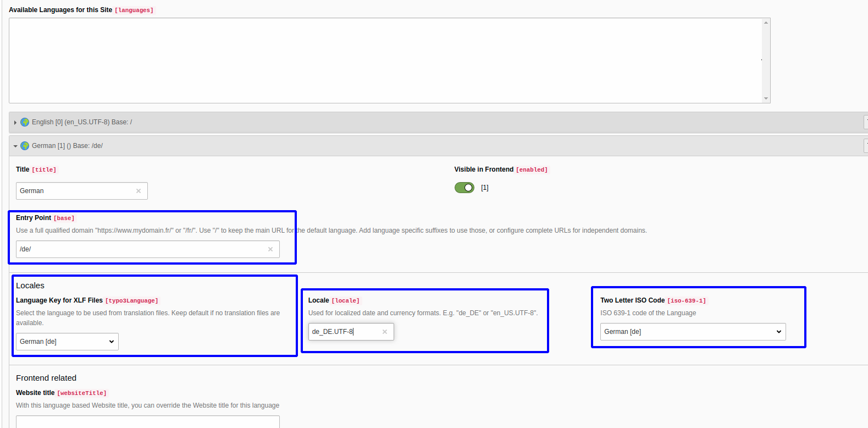Click the Website title input field
Screen dimensions: 868x428
pyautogui.click(x=147, y=422)
